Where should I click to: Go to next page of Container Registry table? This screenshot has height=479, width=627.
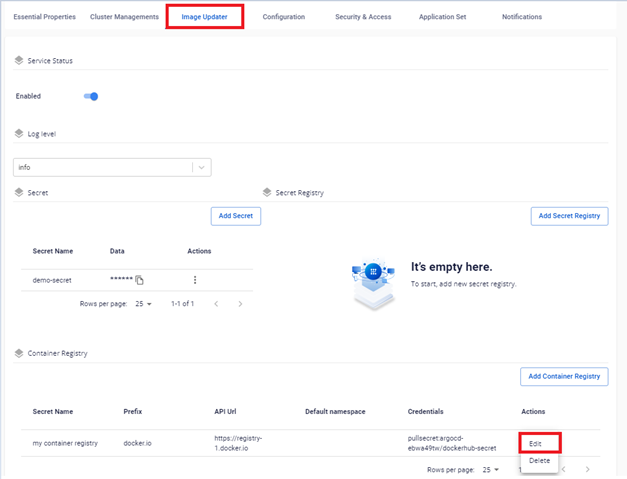click(x=587, y=469)
